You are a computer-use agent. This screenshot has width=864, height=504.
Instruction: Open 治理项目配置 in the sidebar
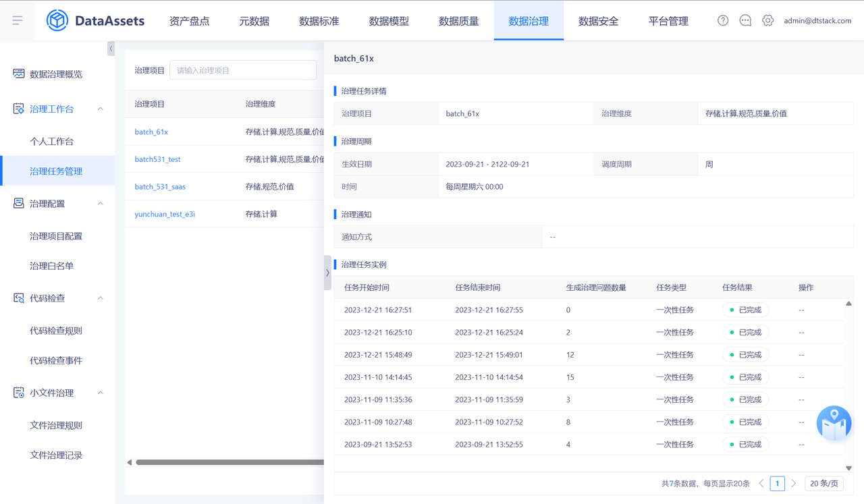[x=57, y=235]
